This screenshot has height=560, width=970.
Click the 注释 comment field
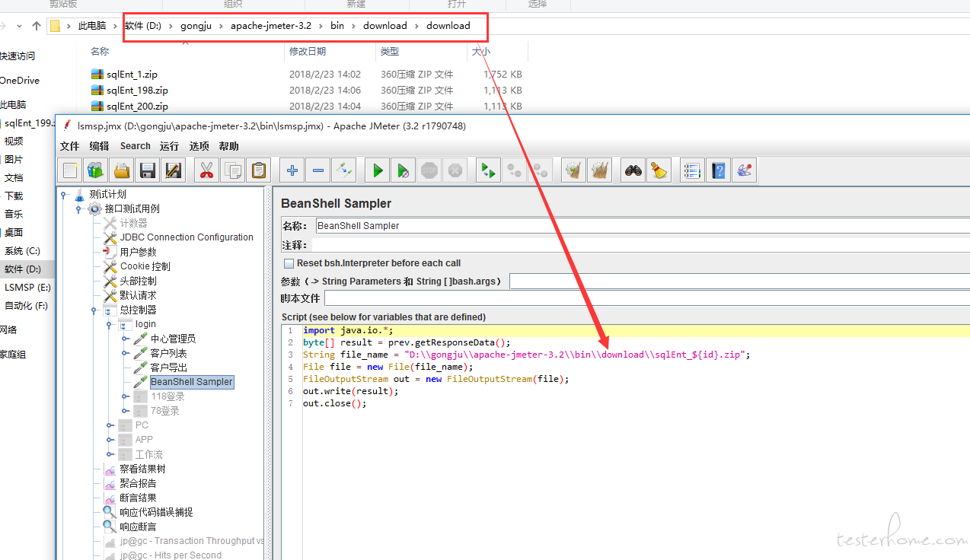coord(640,245)
